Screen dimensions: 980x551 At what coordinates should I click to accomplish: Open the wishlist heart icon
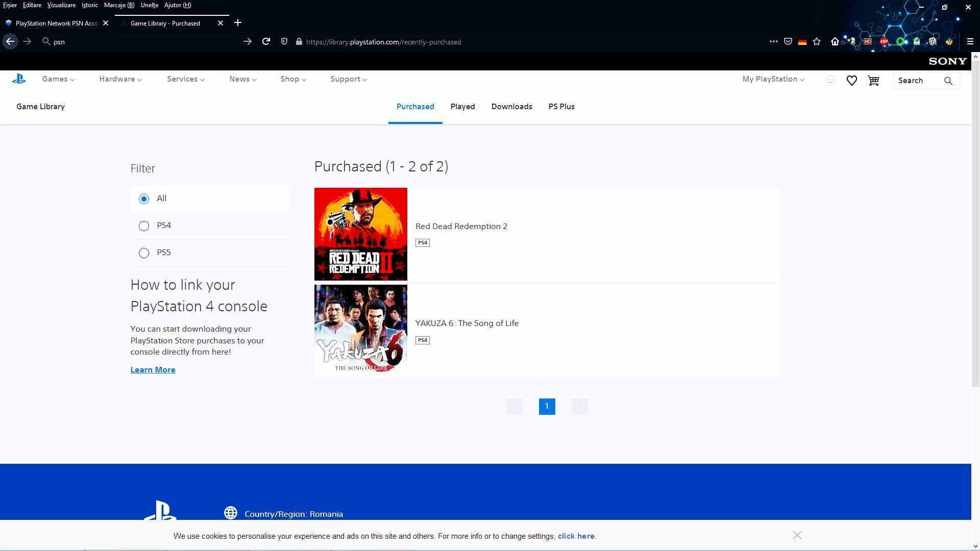[851, 81]
